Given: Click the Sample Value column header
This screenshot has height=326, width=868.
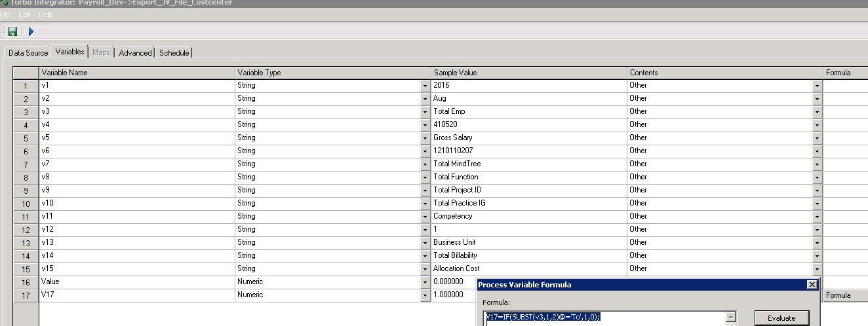Looking at the screenshot, I should point(529,73).
